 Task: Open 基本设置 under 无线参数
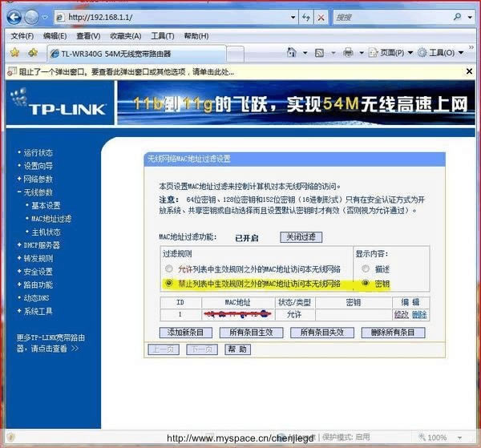(x=46, y=205)
